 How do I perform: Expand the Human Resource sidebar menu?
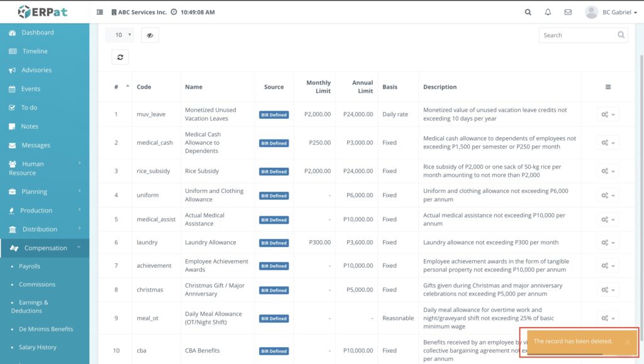point(44,168)
